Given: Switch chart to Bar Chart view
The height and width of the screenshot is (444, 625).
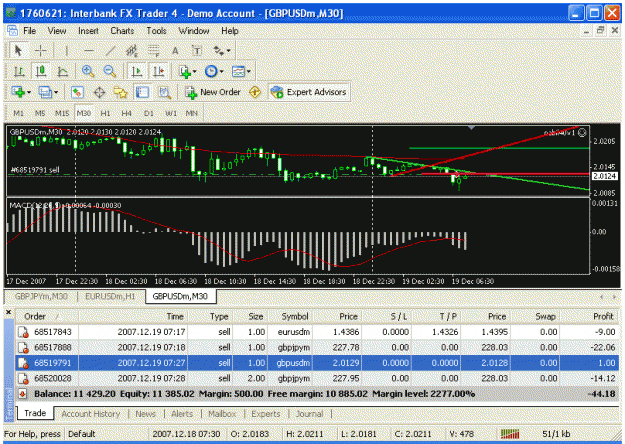Looking at the screenshot, I should pyautogui.click(x=19, y=71).
